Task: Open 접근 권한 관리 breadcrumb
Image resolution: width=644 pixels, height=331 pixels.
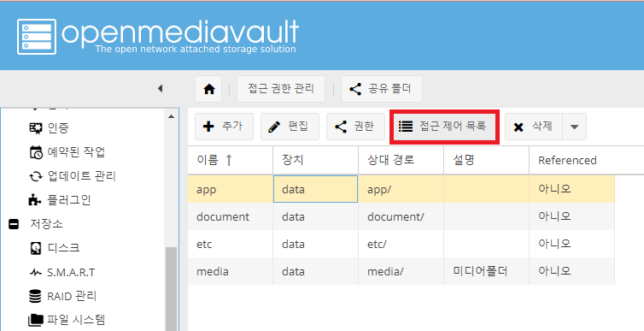Action: pos(281,89)
